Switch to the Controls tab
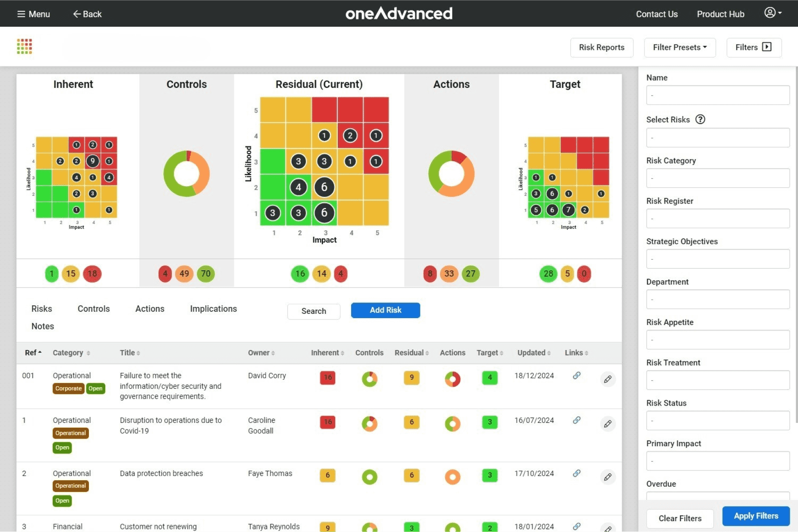 [x=94, y=309]
